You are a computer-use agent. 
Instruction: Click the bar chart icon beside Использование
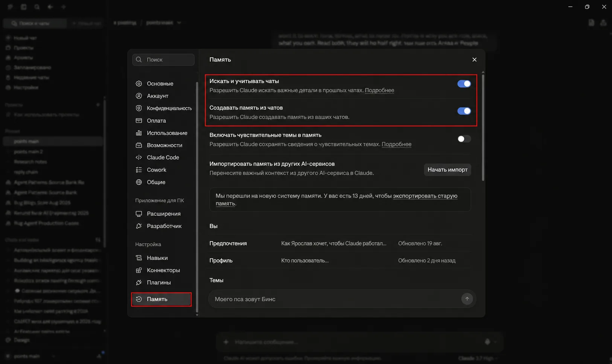(x=139, y=133)
